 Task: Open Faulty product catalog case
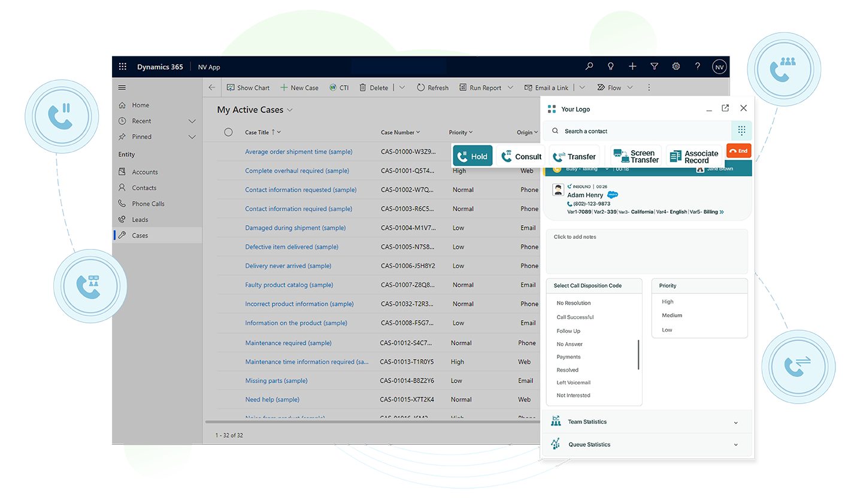tap(289, 285)
